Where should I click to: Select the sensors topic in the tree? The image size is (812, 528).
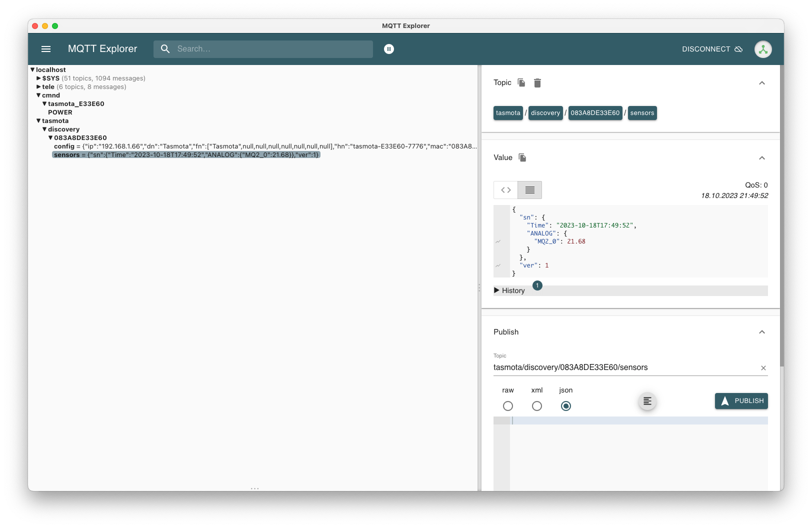[67, 154]
